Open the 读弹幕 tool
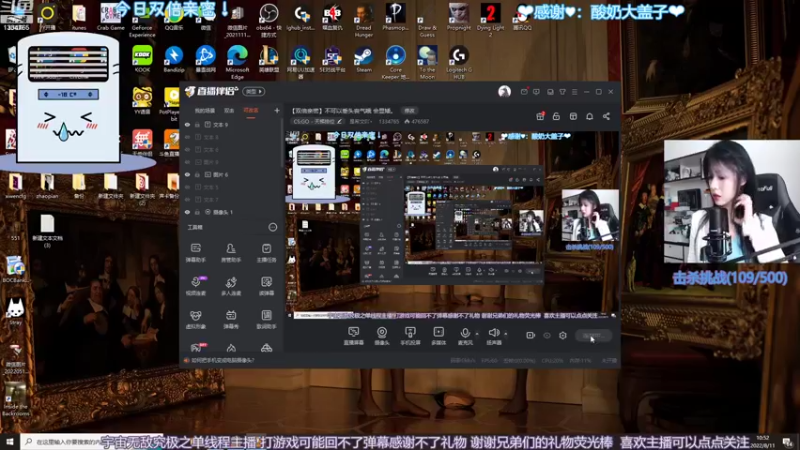The height and width of the screenshot is (450, 800). coord(266,286)
